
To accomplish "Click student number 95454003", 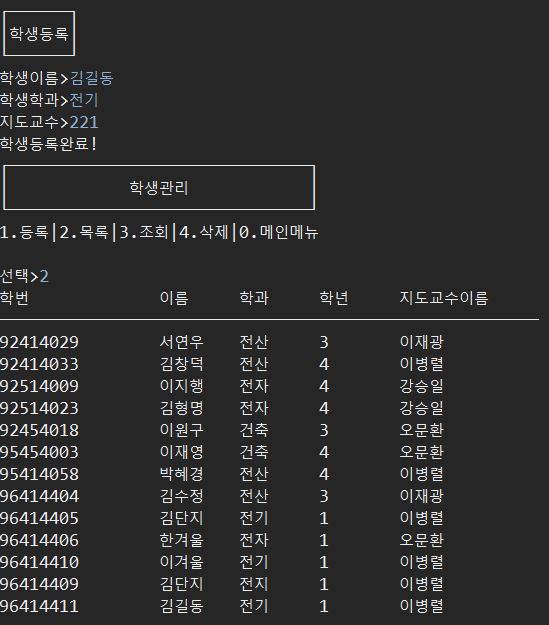I will (x=39, y=452).
